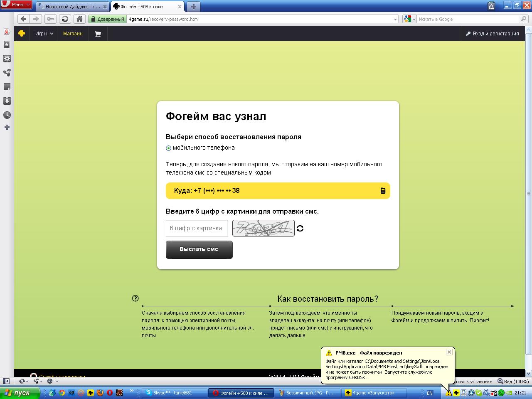Image resolution: width=532 pixels, height=399 pixels.
Task: Add a panel with the sidebar plus
Action: (7, 127)
